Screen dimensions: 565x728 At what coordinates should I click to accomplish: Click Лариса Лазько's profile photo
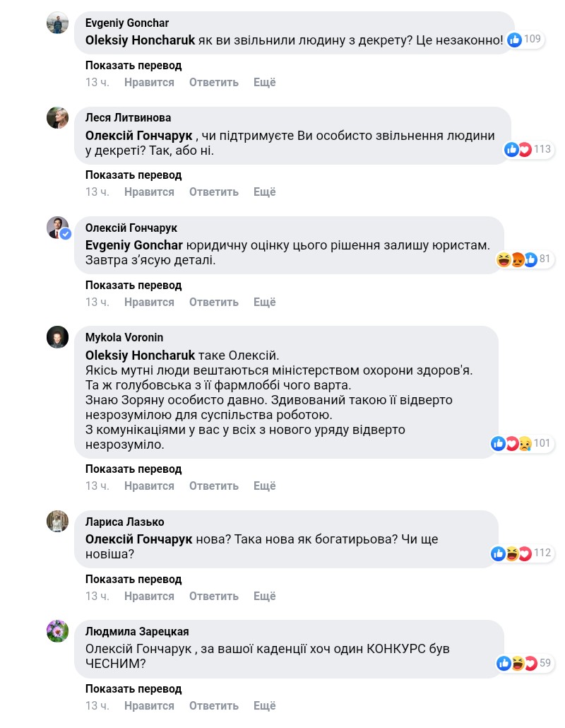58,522
